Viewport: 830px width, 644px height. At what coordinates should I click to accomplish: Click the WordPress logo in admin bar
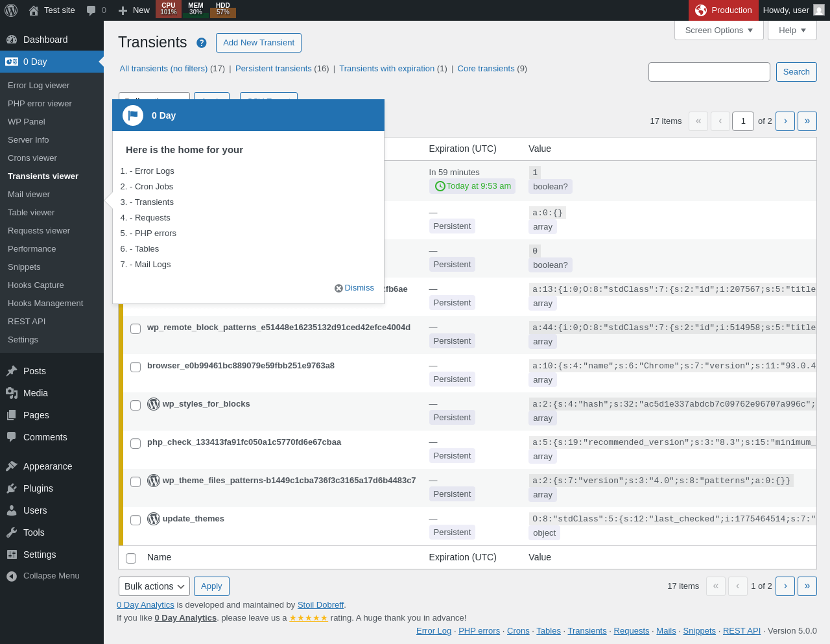[x=11, y=10]
